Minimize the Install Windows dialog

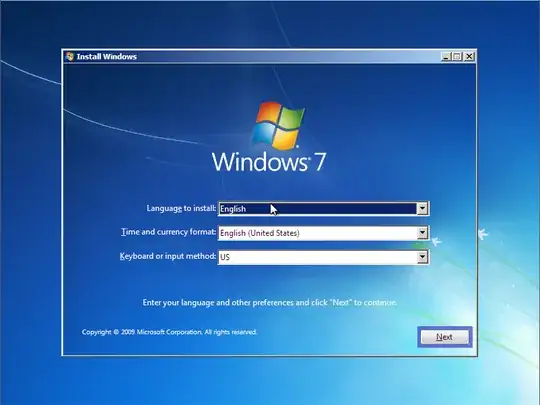446,56
